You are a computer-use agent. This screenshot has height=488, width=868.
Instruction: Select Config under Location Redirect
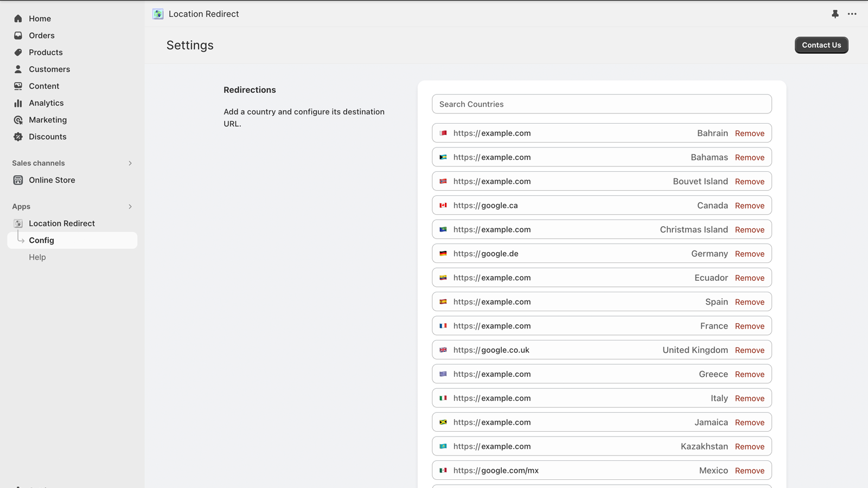coord(42,240)
